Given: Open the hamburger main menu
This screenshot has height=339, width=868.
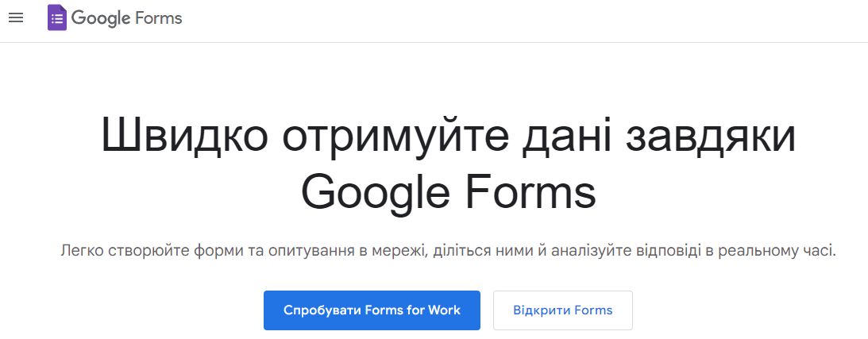Looking at the screenshot, I should tap(16, 17).
